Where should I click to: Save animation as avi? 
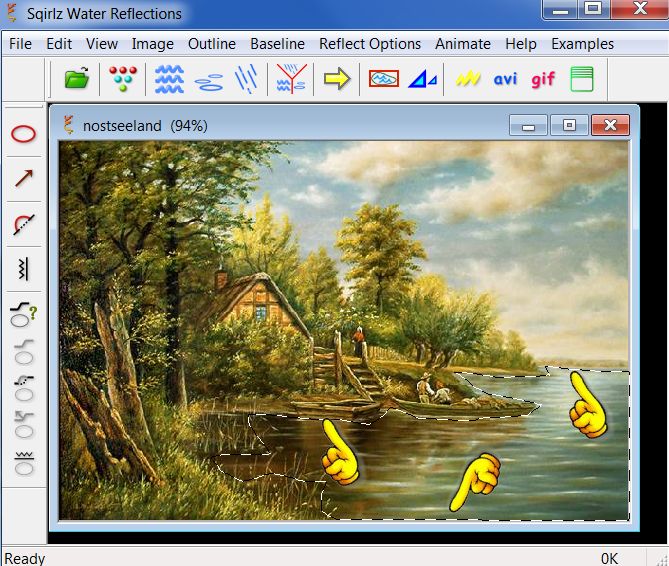click(505, 79)
